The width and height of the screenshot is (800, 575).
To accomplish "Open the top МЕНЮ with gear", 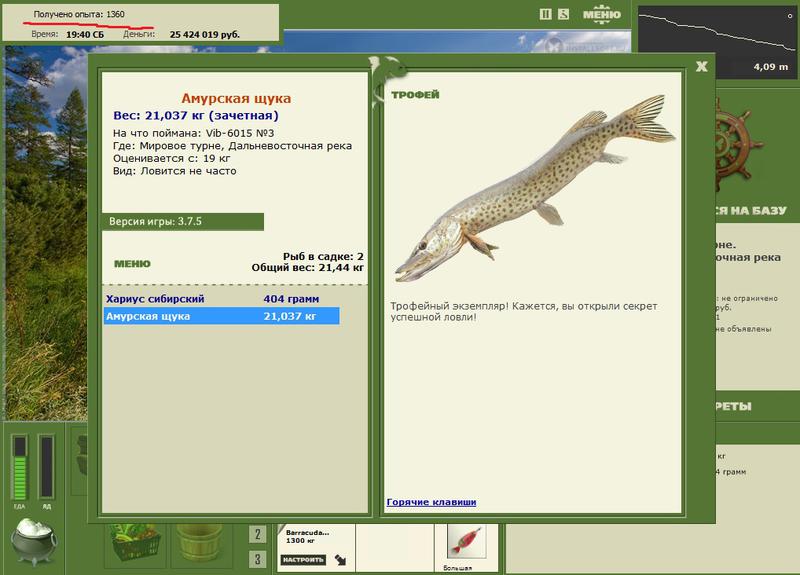I will click(x=602, y=14).
